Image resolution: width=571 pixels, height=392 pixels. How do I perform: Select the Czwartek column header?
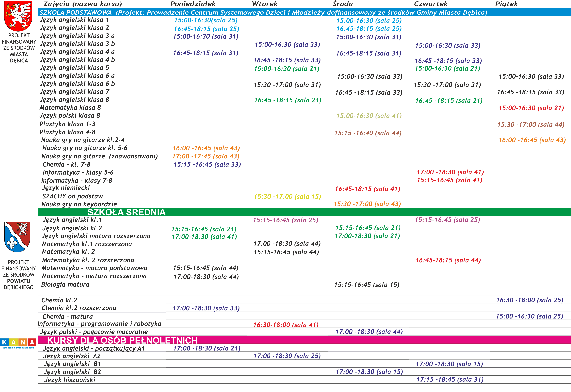(431, 4)
